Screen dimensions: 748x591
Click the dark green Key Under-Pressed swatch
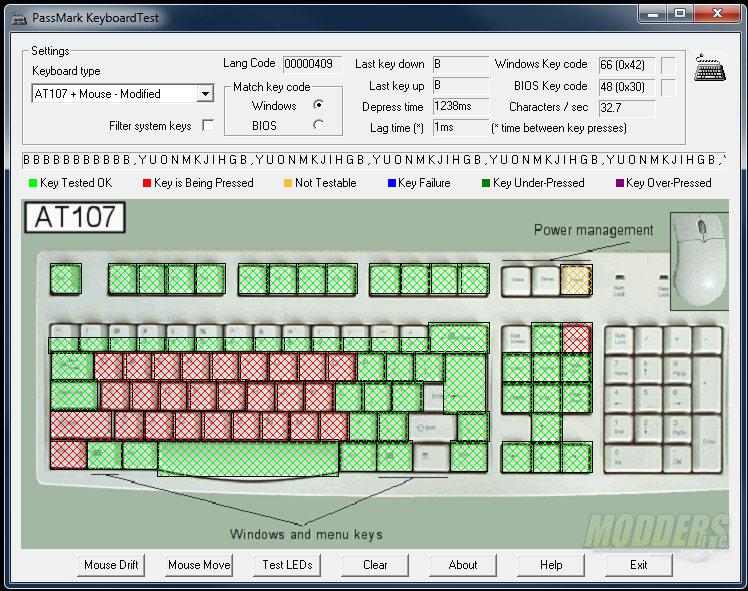tap(486, 183)
